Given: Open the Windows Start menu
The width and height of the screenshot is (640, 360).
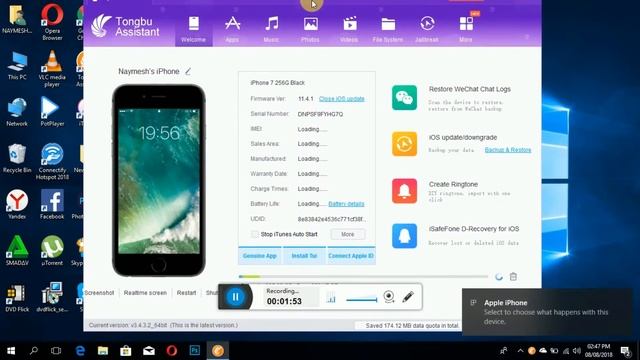Looking at the screenshot, I should (11, 351).
